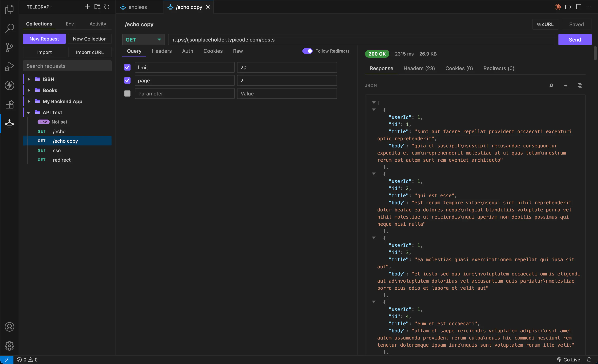Click the new folder icon in Telegraph header
This screenshot has height=364, width=598.
[x=97, y=7]
